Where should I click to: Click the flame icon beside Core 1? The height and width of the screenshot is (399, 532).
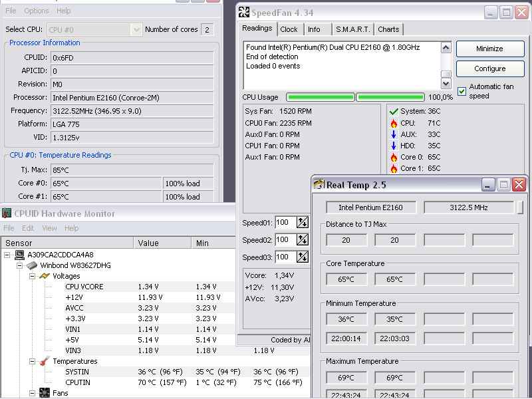(x=394, y=168)
